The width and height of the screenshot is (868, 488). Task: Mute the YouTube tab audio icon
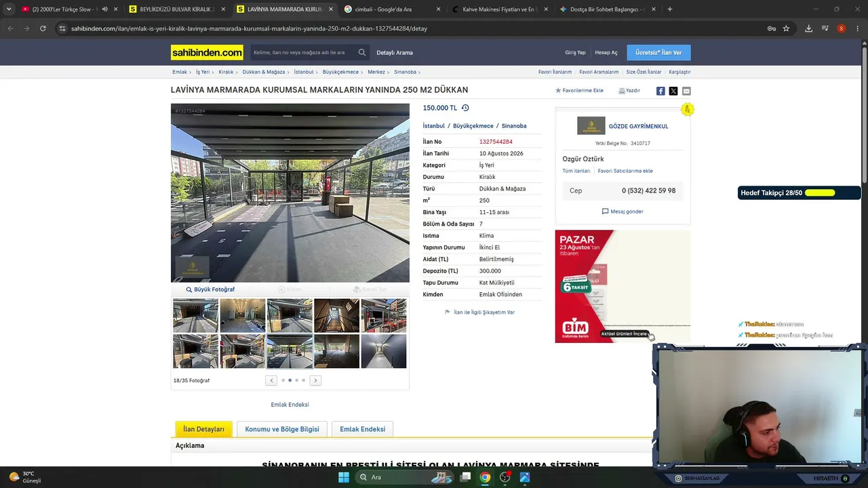coord(104,9)
